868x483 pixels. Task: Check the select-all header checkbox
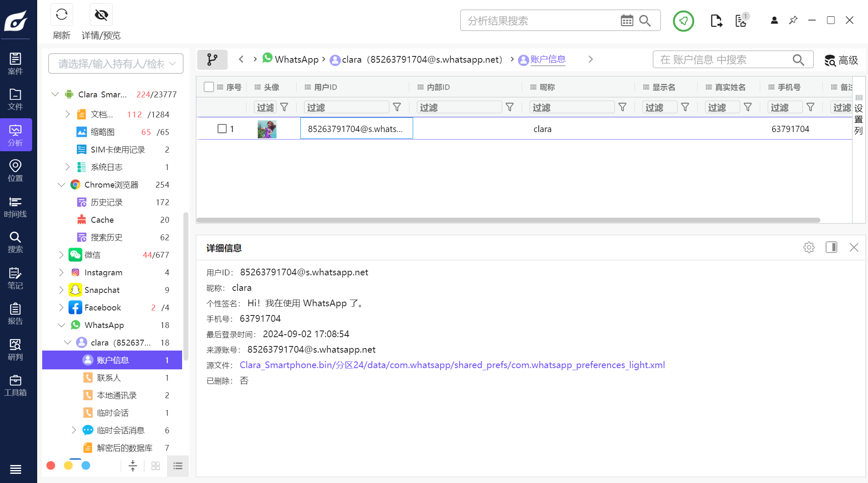click(209, 87)
